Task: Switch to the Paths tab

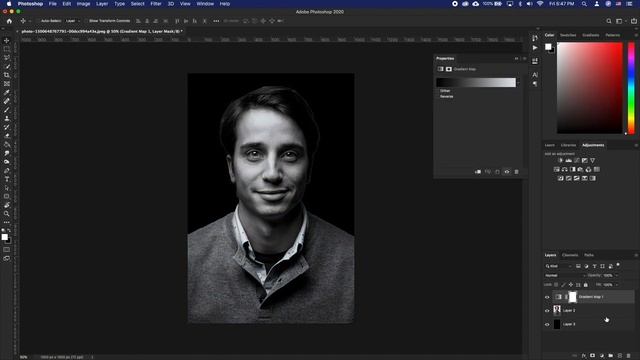Action: click(x=589, y=255)
